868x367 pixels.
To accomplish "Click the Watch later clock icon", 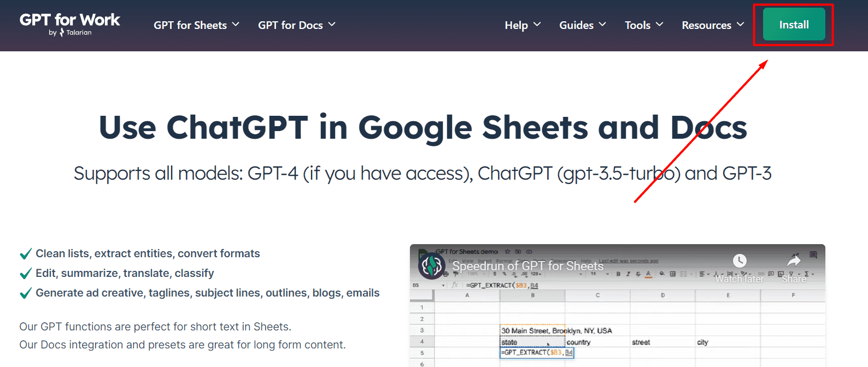I will point(740,261).
